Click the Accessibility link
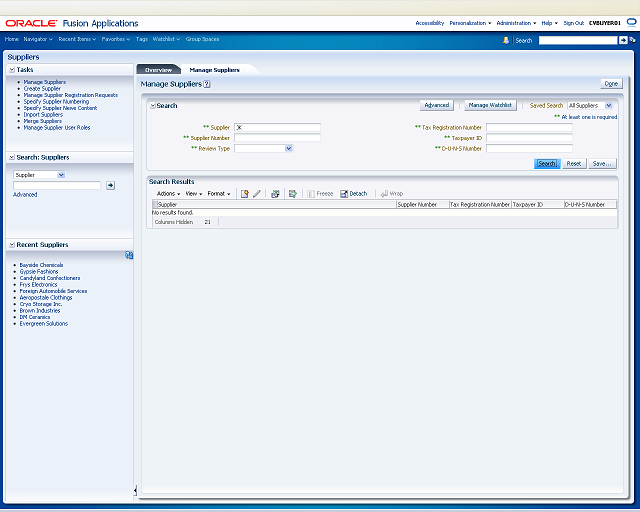Screen dimensions: 640x512 tap(430, 23)
